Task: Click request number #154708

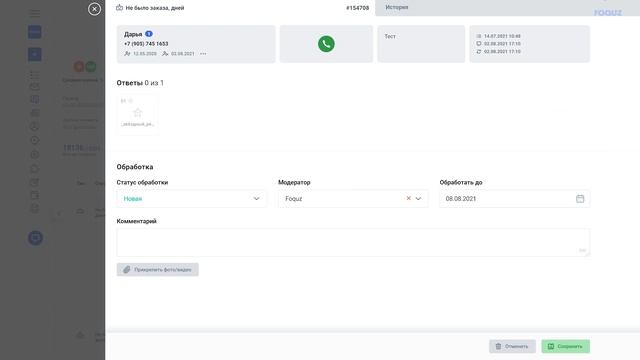Action: tap(358, 8)
